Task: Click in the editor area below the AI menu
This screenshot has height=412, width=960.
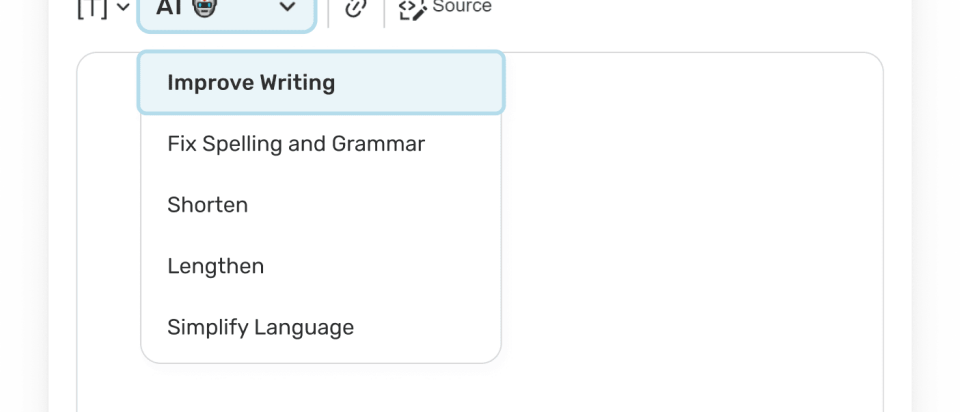Action: coord(320,390)
